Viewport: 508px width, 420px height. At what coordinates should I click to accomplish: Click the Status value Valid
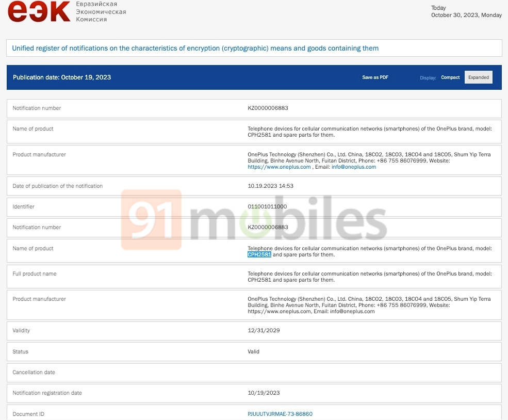[x=253, y=351]
